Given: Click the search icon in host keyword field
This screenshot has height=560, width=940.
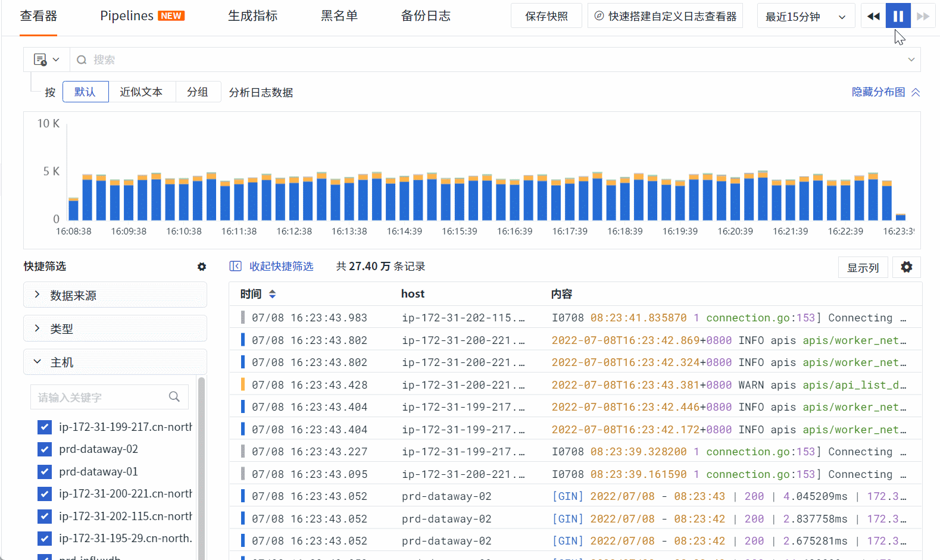Looking at the screenshot, I should pos(174,396).
